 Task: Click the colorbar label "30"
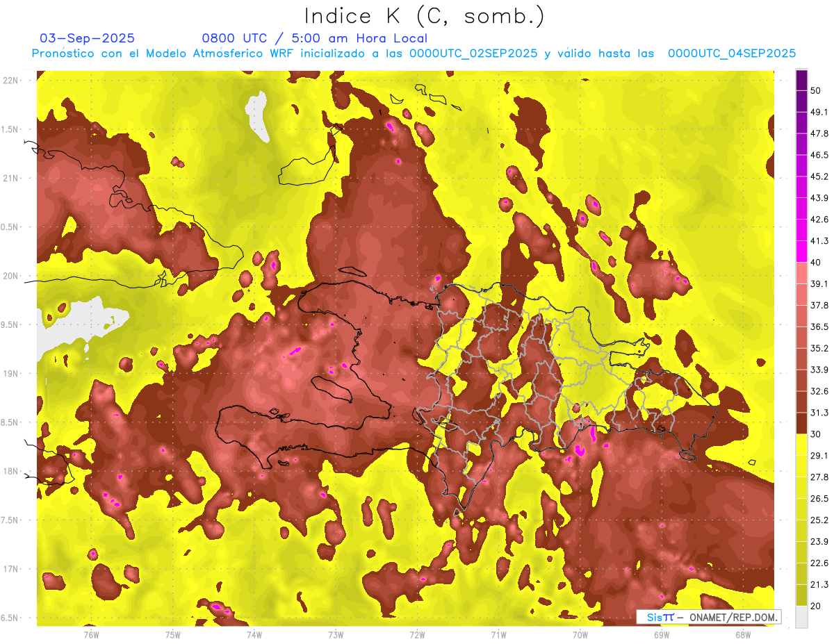[816, 434]
